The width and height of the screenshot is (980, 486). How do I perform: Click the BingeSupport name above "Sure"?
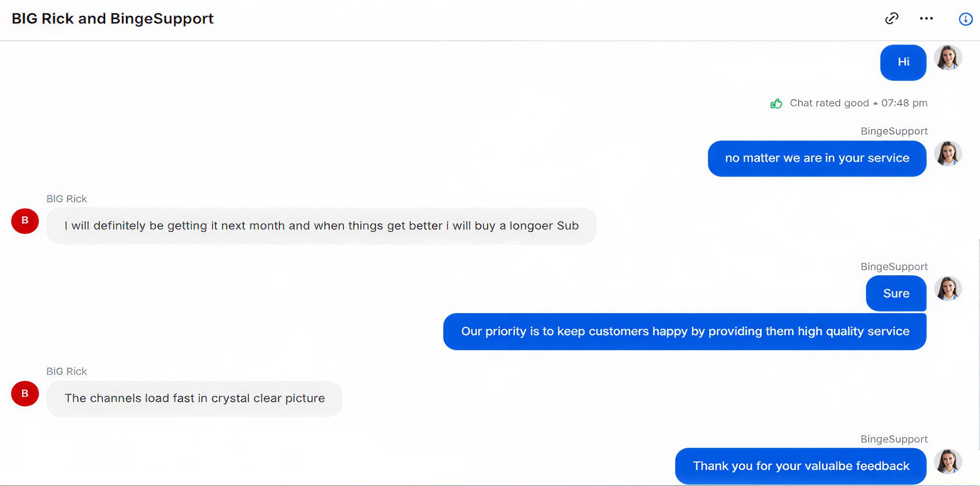pyautogui.click(x=894, y=267)
